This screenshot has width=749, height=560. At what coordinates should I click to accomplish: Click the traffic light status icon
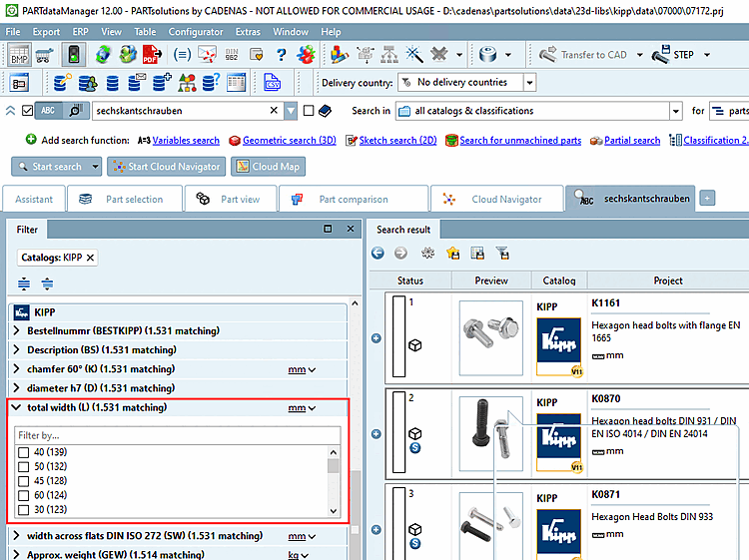click(x=74, y=55)
